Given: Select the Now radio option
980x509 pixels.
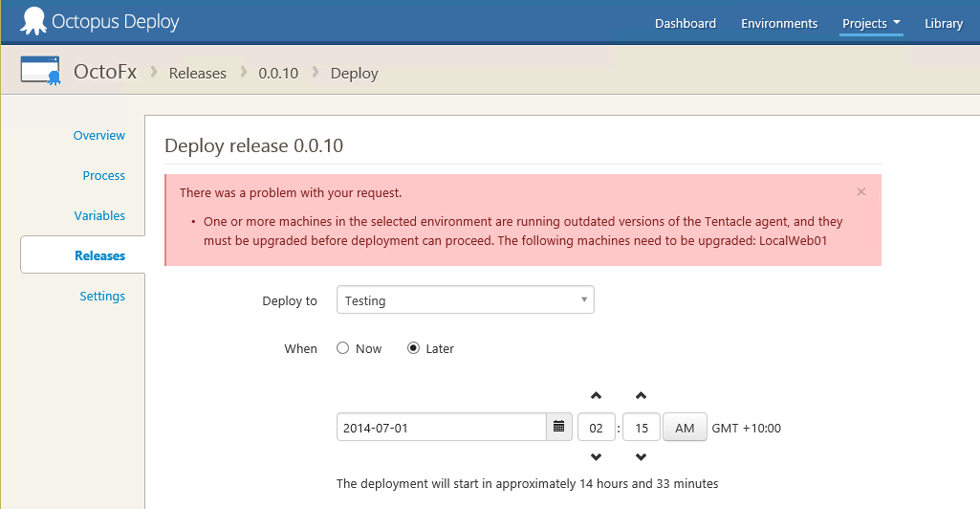Looking at the screenshot, I should [x=343, y=348].
